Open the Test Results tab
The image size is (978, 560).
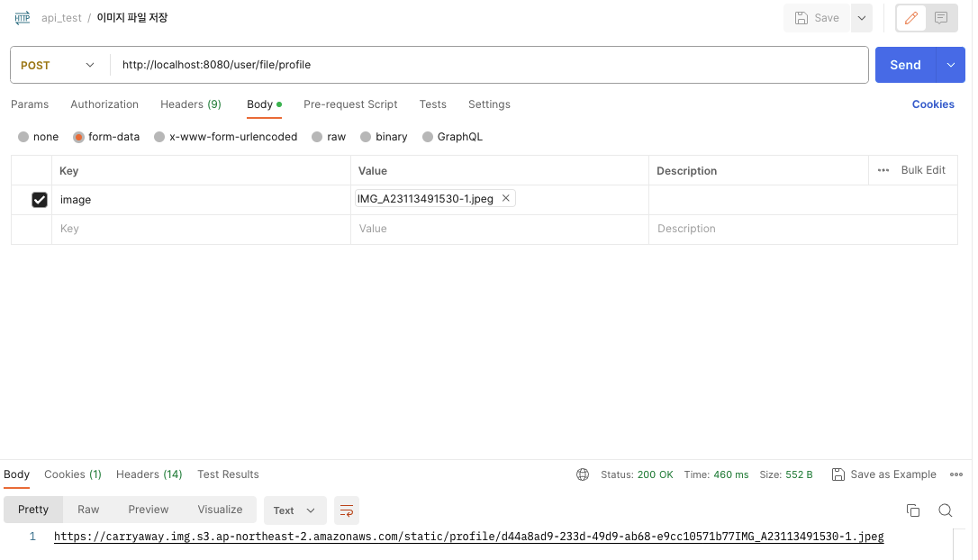[x=228, y=474]
